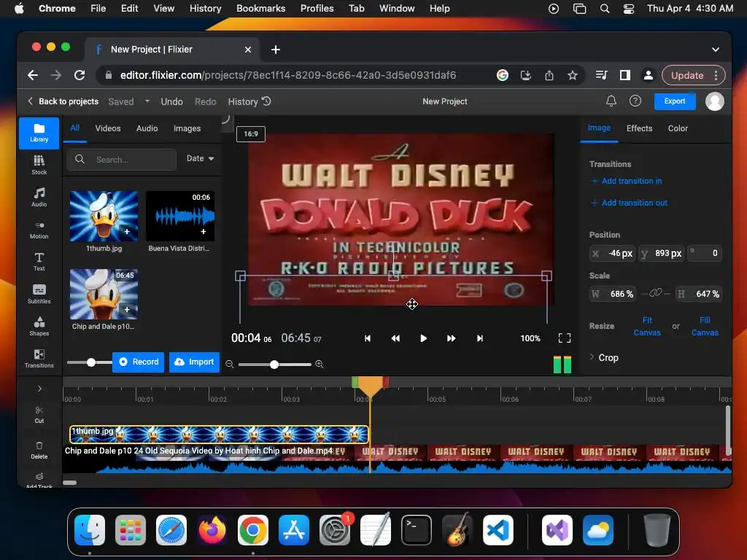Switch to the Images library tab
This screenshot has width=747, height=560.
(x=187, y=128)
